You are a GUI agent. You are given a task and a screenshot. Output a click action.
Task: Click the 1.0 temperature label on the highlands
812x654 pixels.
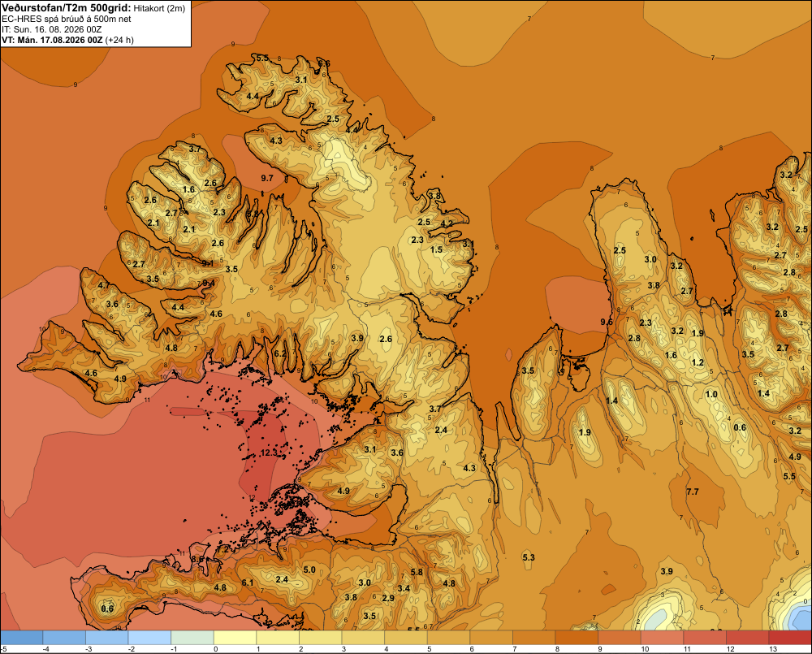pos(711,394)
